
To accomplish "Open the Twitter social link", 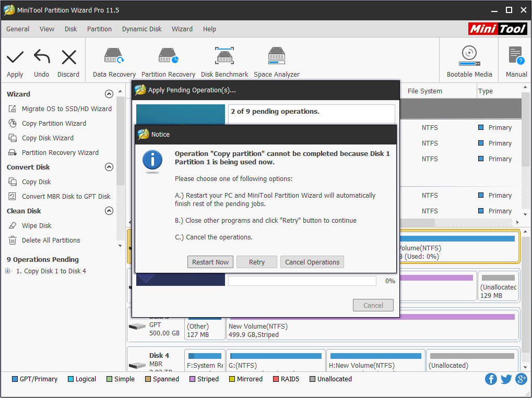I will (506, 379).
